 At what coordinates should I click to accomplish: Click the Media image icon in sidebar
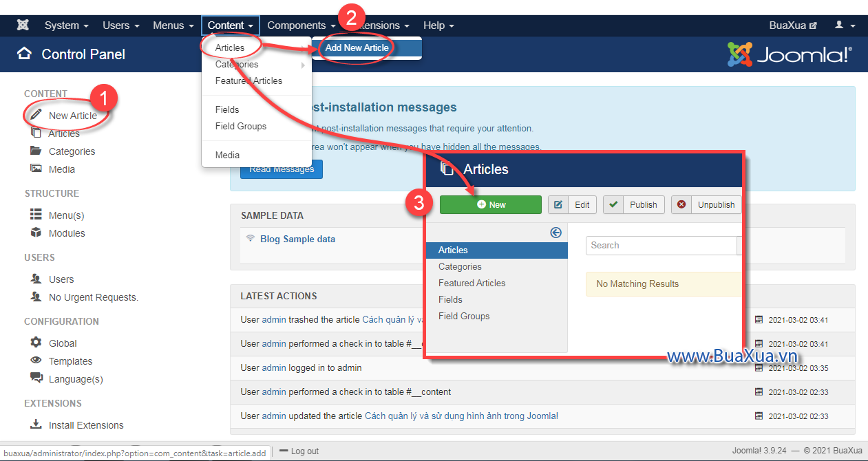36,169
